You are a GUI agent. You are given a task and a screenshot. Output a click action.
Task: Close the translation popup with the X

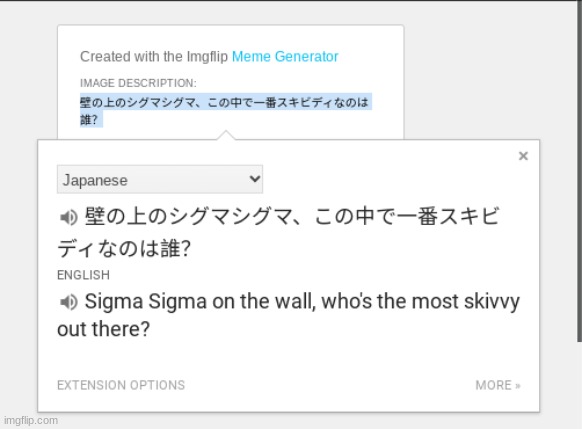point(523,156)
